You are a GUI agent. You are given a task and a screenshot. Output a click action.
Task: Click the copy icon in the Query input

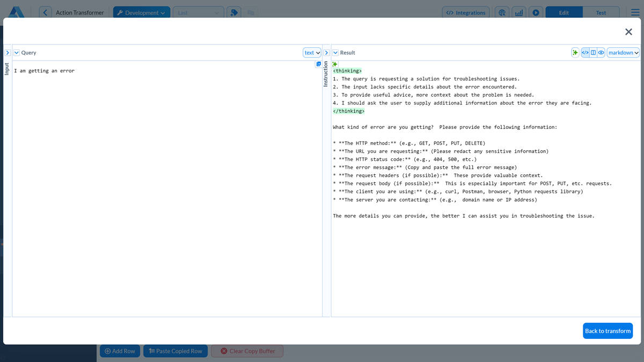tap(318, 63)
